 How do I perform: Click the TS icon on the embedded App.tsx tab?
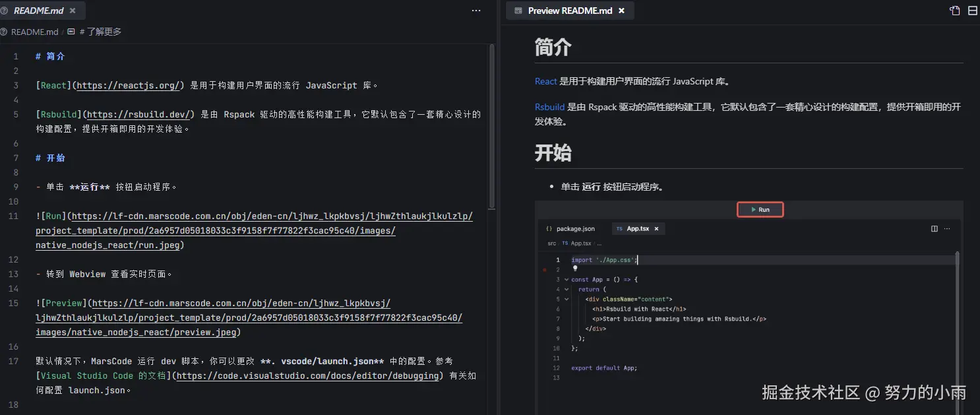(x=619, y=229)
